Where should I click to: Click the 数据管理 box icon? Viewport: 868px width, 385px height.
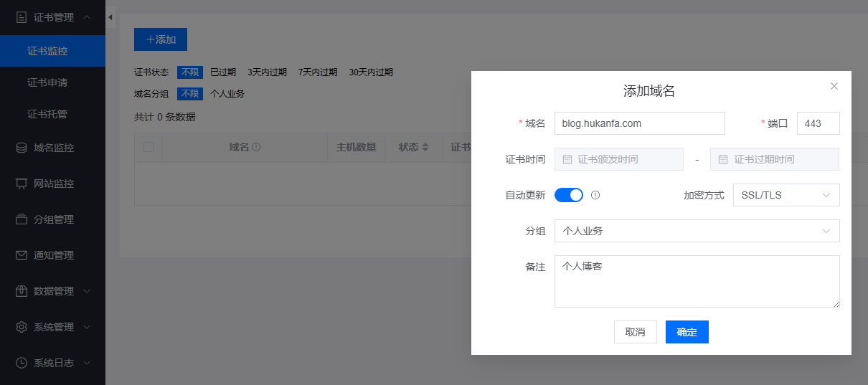(x=22, y=291)
